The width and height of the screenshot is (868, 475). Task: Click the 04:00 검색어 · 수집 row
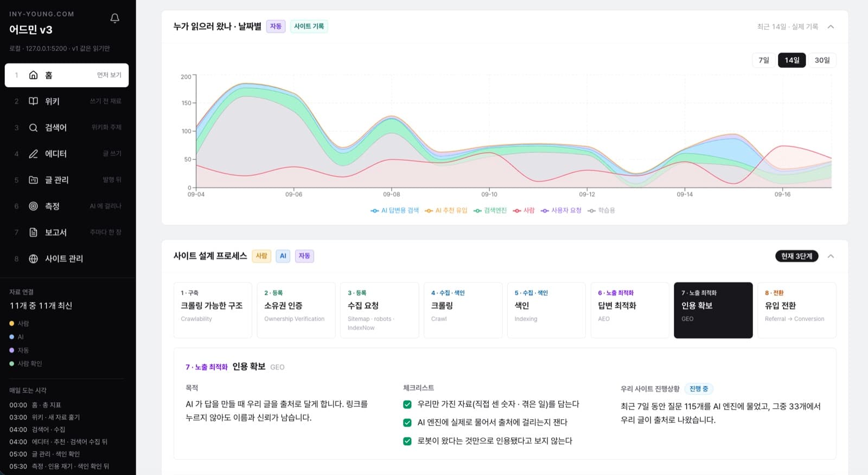[x=37, y=429]
